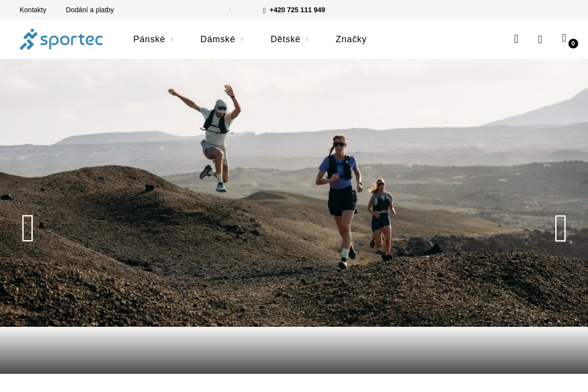Expand the Dámské dropdown chevron

[x=242, y=39]
